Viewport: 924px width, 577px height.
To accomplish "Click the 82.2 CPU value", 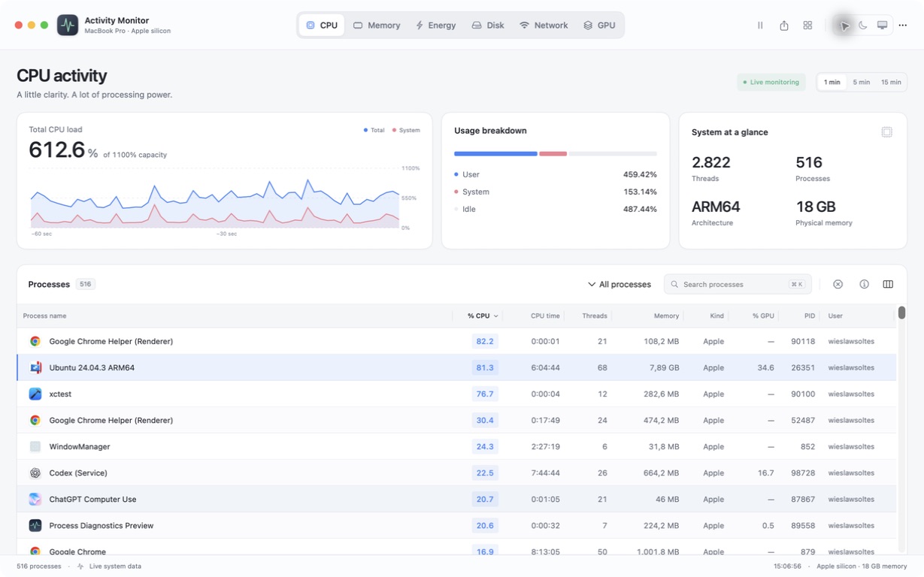I will point(485,341).
